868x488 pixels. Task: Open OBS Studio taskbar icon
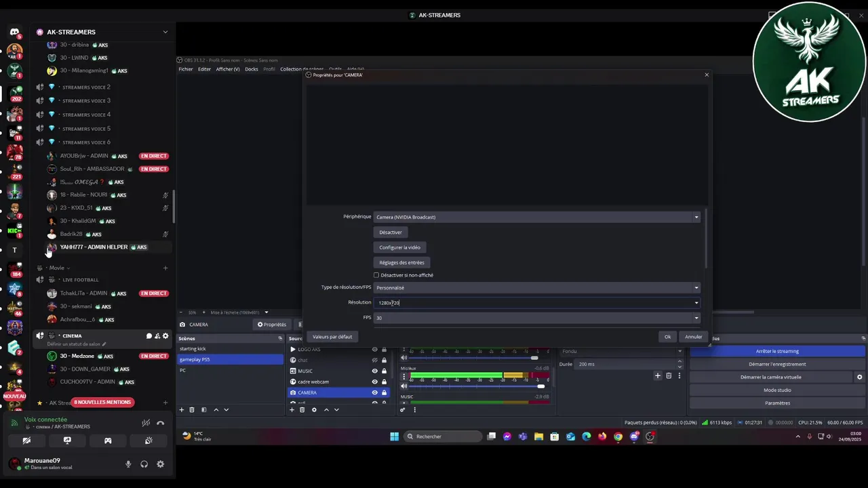650,436
